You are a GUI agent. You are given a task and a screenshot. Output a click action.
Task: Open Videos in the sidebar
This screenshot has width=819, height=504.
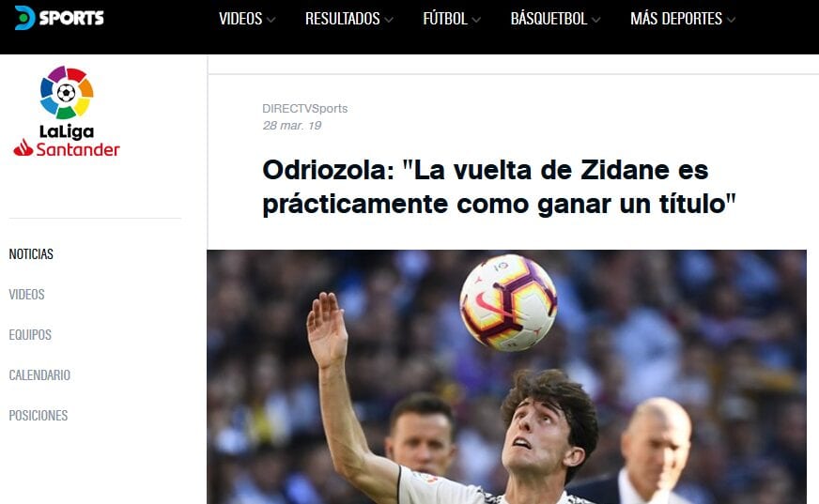(x=26, y=295)
